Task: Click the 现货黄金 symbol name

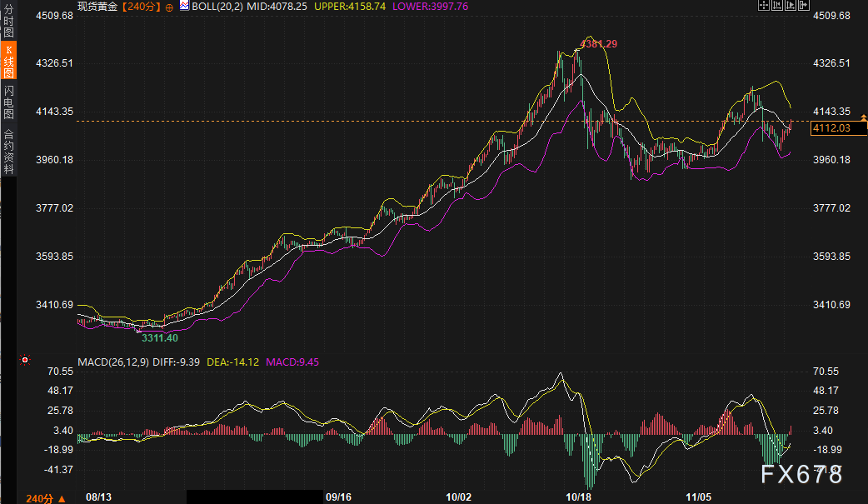Action: tap(97, 6)
